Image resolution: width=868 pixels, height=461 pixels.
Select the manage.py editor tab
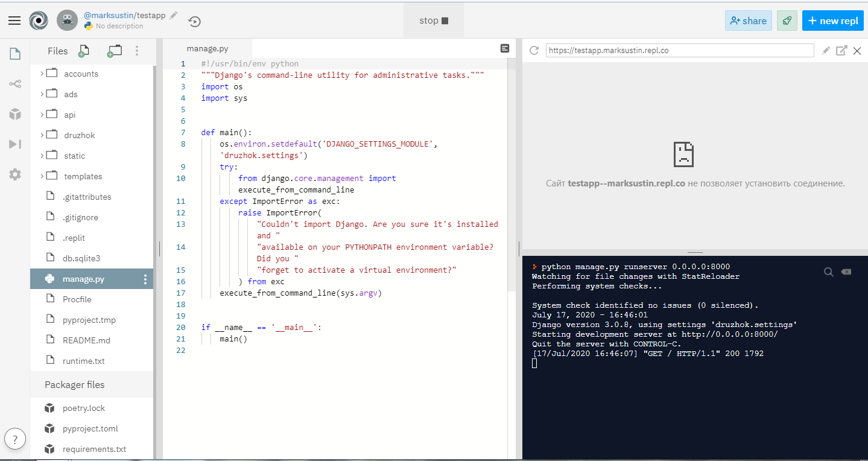tap(207, 49)
